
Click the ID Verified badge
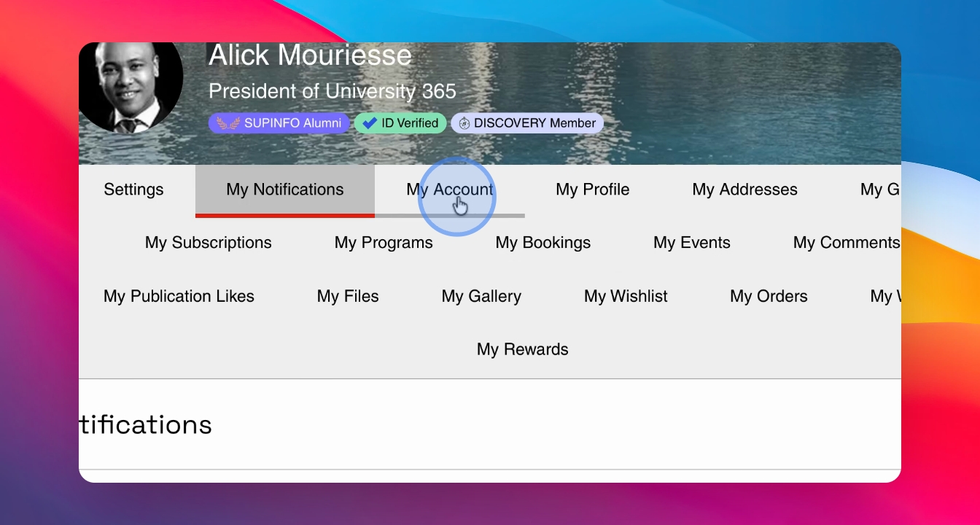(401, 123)
